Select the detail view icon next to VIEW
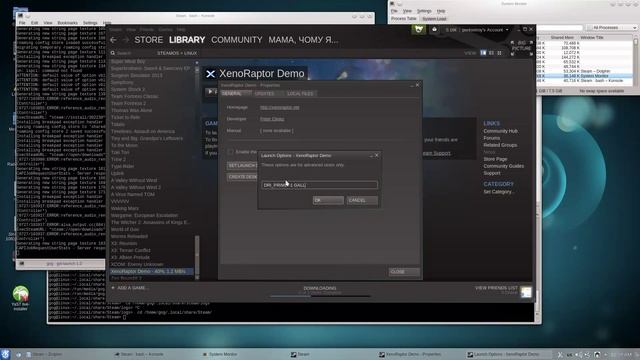Screen dimensions: 640x360 click(x=483, y=53)
